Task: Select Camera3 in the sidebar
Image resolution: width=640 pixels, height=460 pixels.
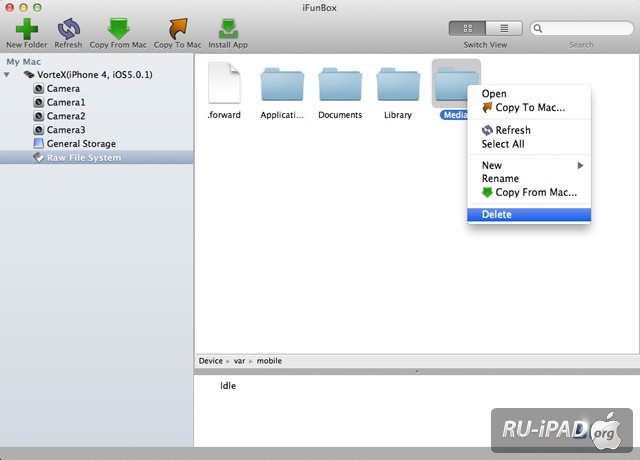Action: click(x=66, y=130)
